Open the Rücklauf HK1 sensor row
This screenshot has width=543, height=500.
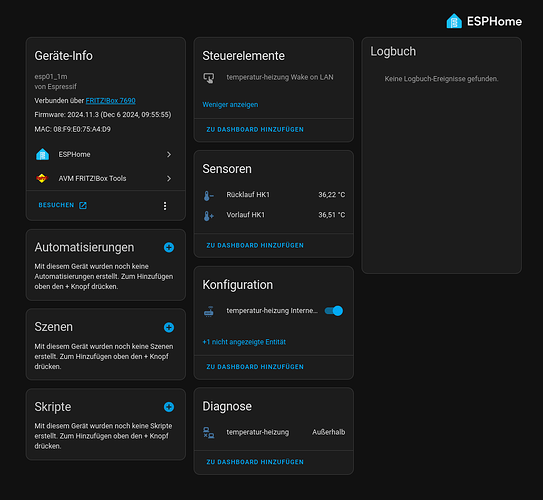pos(274,195)
